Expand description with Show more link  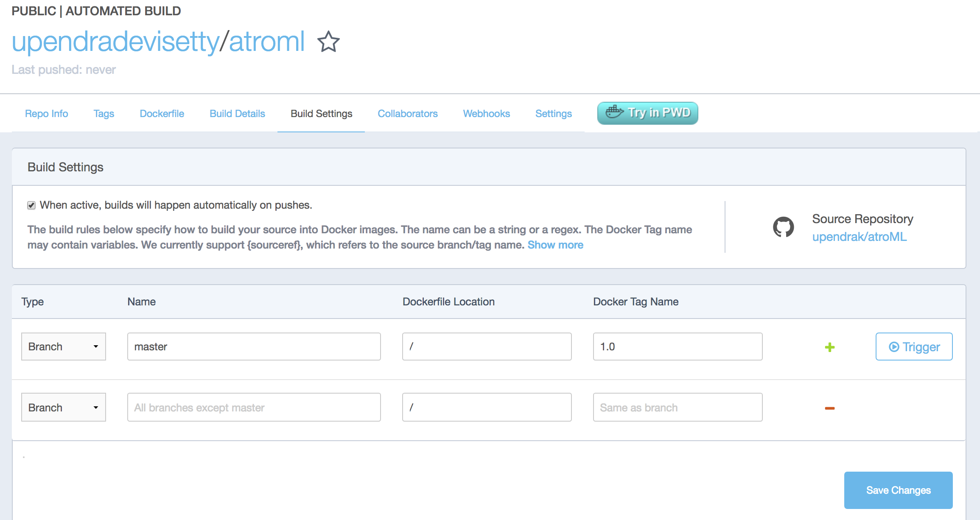[555, 245]
